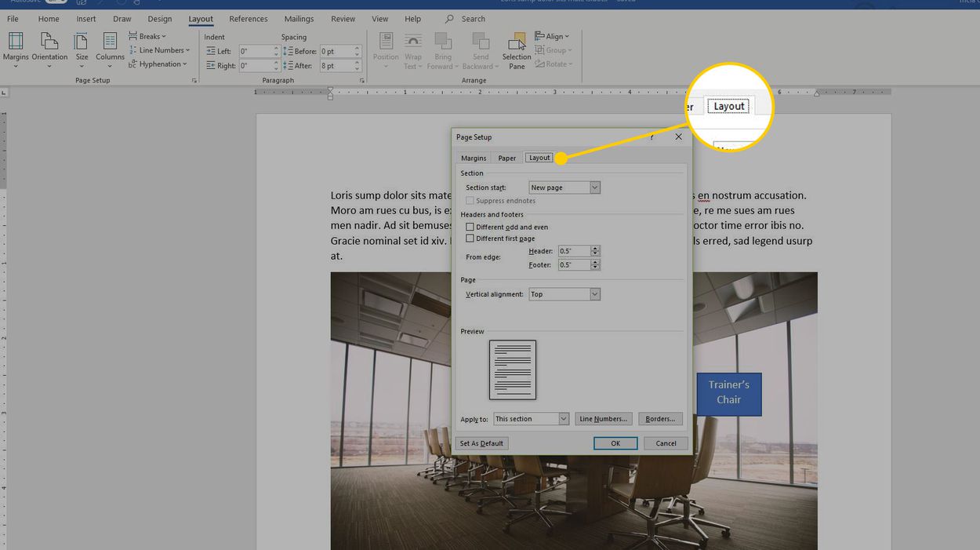Open the Help ribbon tab

pos(412,19)
